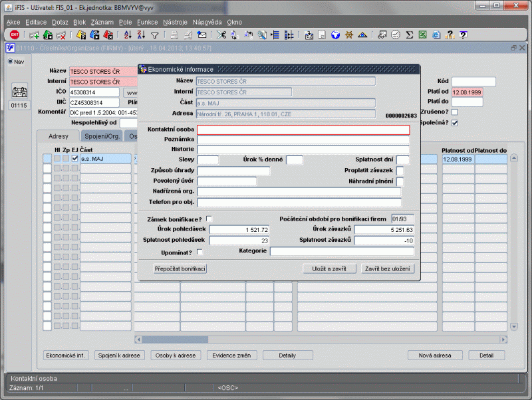Image resolution: width=532 pixels, height=400 pixels.
Task: Toggle the Upomínat checkbox
Action: point(200,252)
